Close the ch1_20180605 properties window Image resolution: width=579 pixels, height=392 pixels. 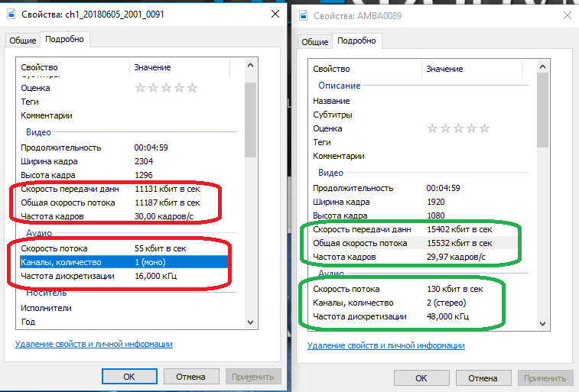coord(274,15)
